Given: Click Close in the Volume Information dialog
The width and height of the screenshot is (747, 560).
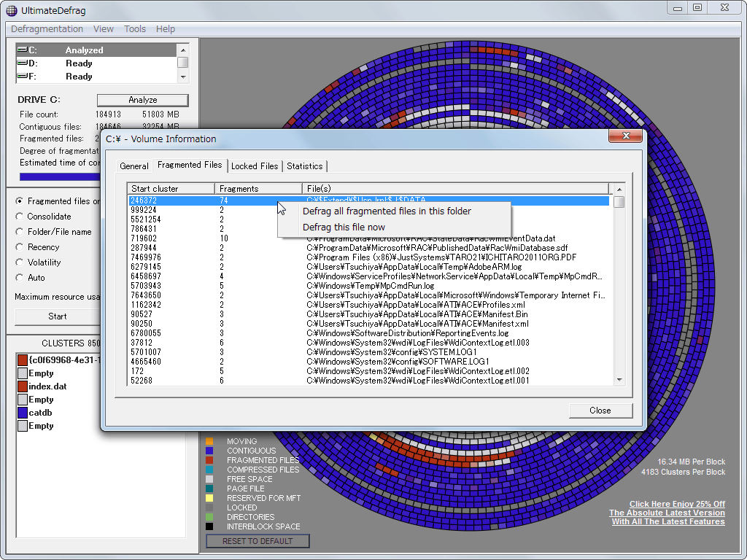Looking at the screenshot, I should pos(600,411).
